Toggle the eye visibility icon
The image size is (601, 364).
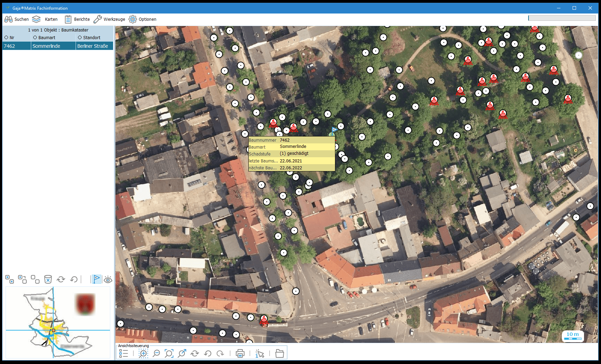pos(108,279)
